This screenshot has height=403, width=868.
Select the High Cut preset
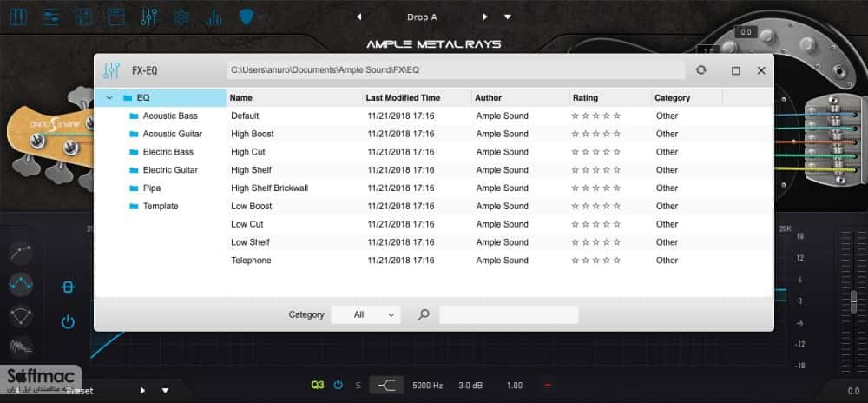pos(499,152)
